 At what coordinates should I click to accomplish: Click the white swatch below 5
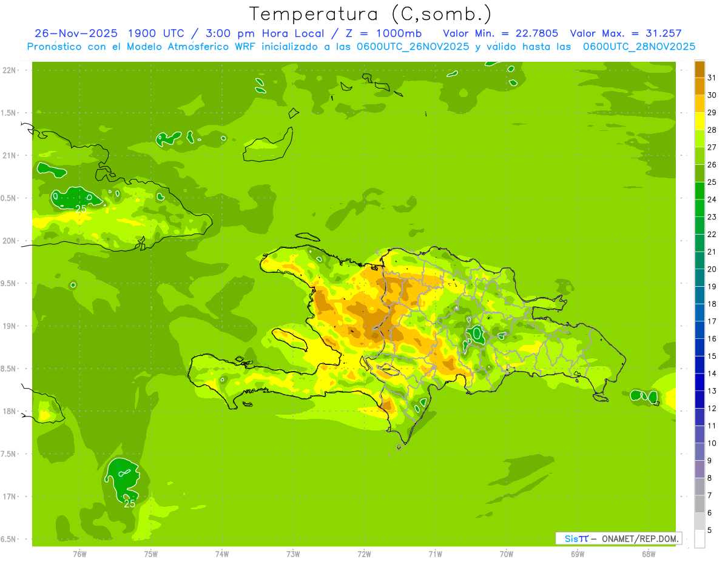[x=699, y=539]
